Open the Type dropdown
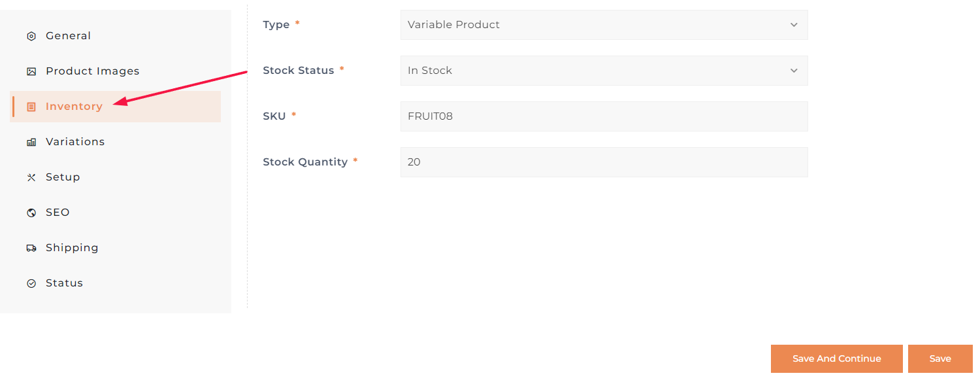 [x=603, y=25]
